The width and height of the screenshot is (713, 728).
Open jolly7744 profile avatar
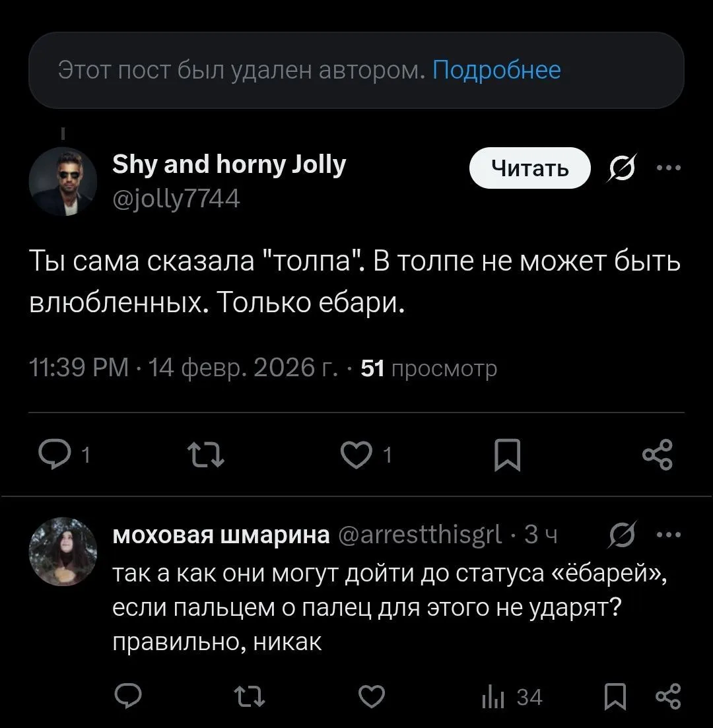(64, 181)
